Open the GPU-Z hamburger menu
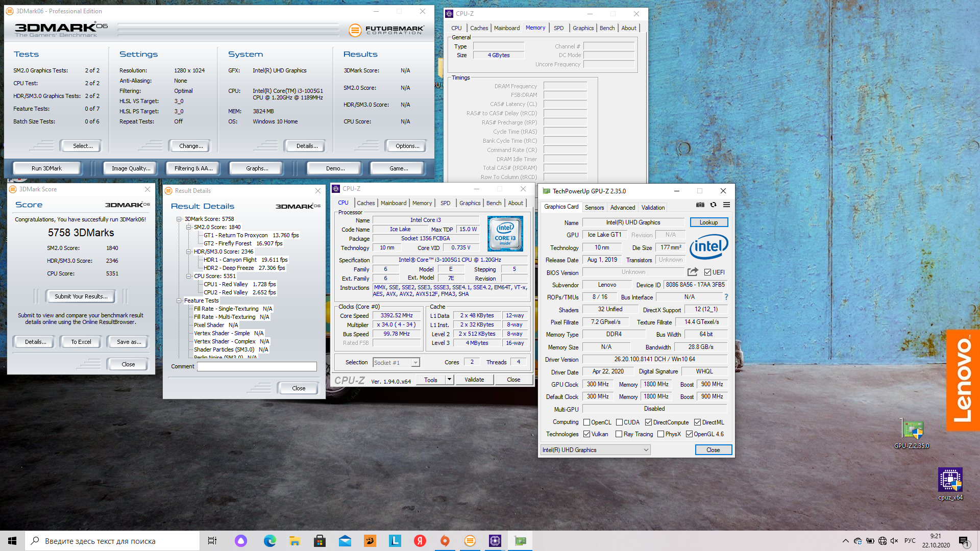The height and width of the screenshot is (551, 980). 726,205
